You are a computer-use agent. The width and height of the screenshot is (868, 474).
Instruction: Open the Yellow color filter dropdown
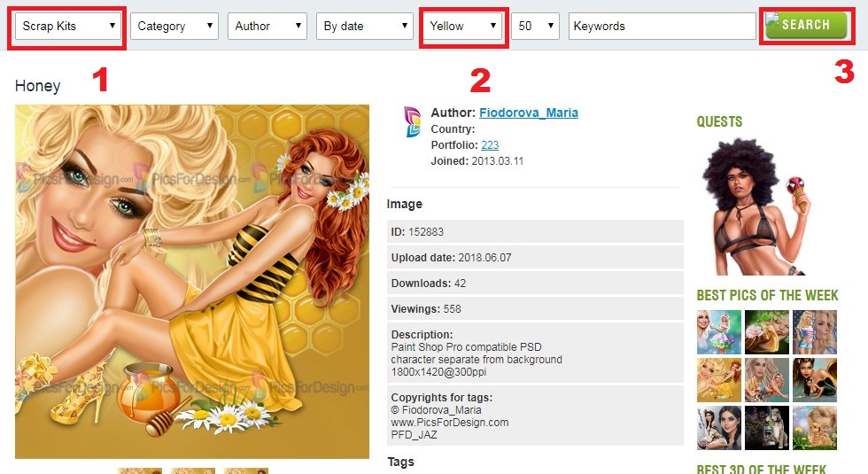coord(462,26)
